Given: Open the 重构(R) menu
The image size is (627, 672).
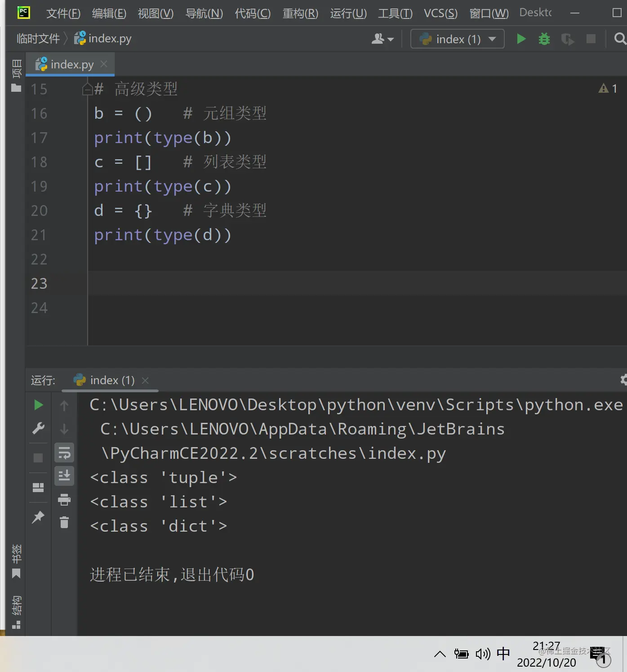Looking at the screenshot, I should point(300,13).
